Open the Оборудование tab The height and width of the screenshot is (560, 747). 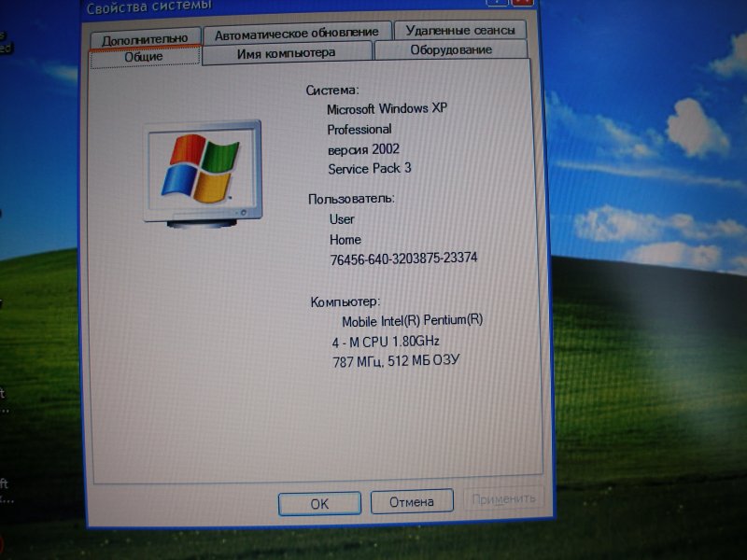(x=450, y=50)
